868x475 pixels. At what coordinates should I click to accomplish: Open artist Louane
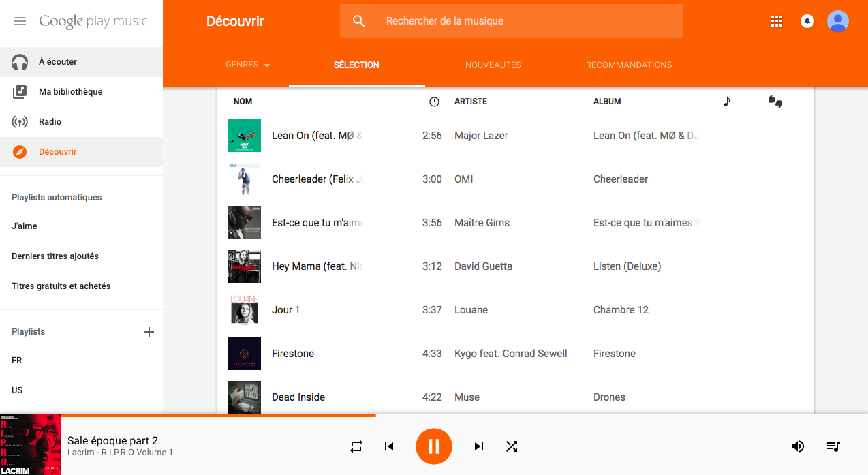[471, 310]
